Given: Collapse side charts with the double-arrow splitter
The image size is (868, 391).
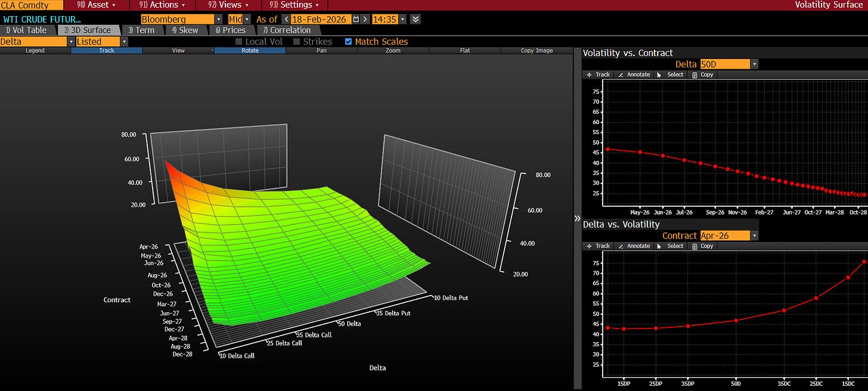Looking at the screenshot, I should 576,219.
